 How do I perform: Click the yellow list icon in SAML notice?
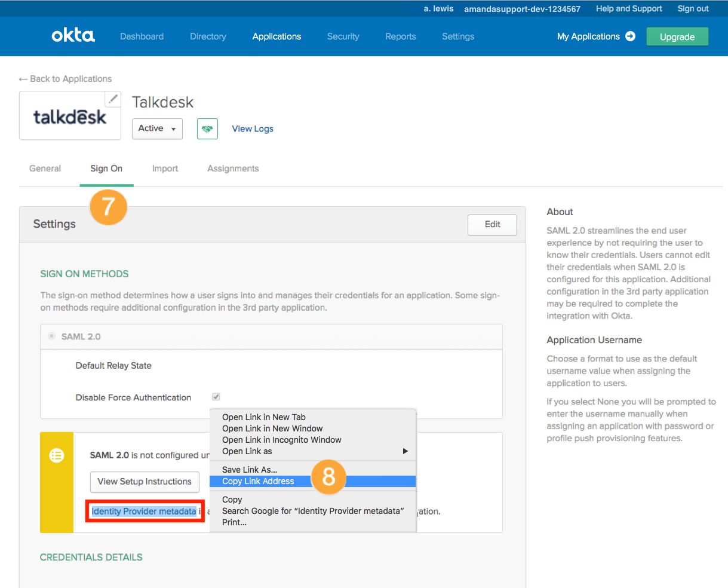[57, 456]
